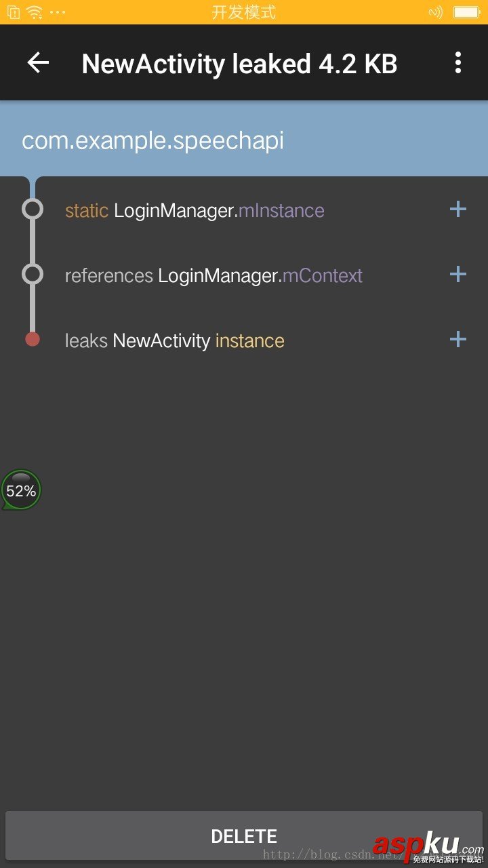Tap the status bar three-dots indicator
The image size is (488, 868).
(x=58, y=12)
